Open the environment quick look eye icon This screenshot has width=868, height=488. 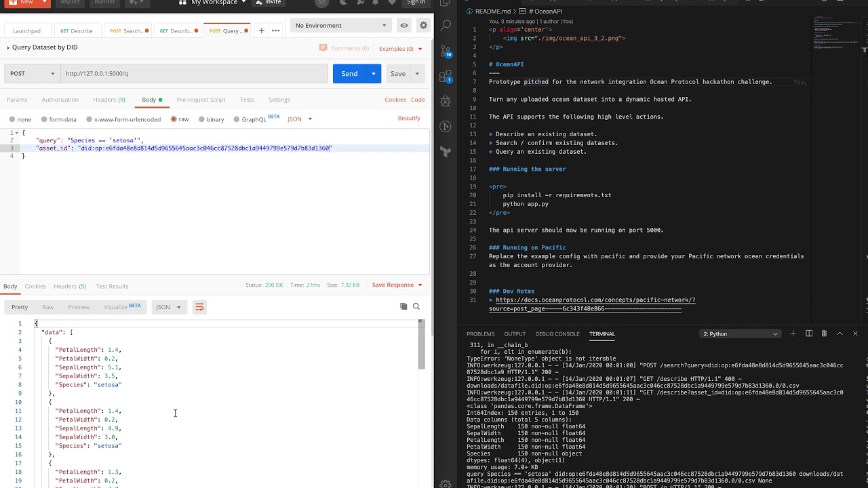coord(404,26)
